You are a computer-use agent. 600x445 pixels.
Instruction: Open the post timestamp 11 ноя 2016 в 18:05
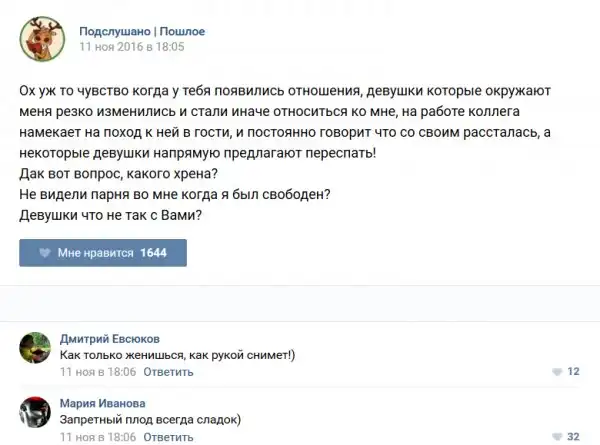point(131,46)
